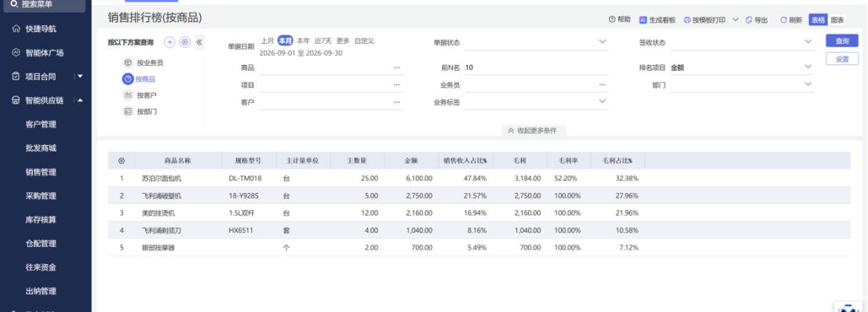Select the 按商品 scheme icon

(x=127, y=79)
